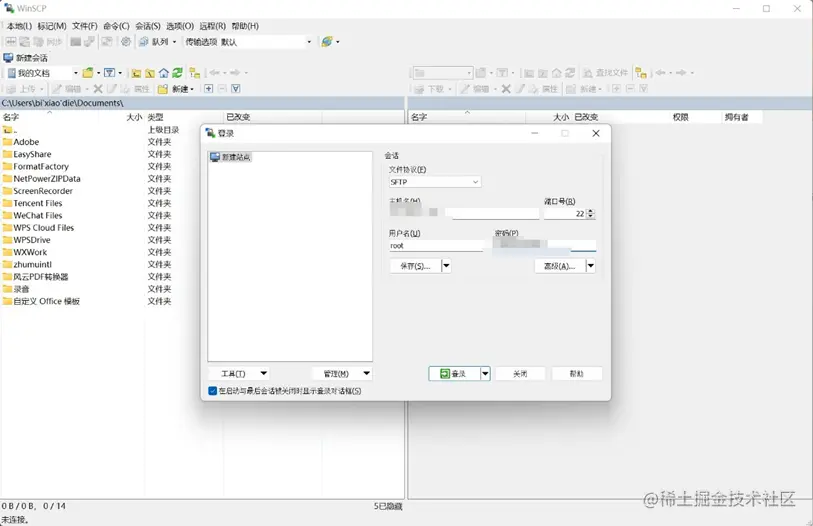Image resolution: width=813 pixels, height=526 pixels.
Task: Open the 选项(O) menu
Action: tap(180, 26)
